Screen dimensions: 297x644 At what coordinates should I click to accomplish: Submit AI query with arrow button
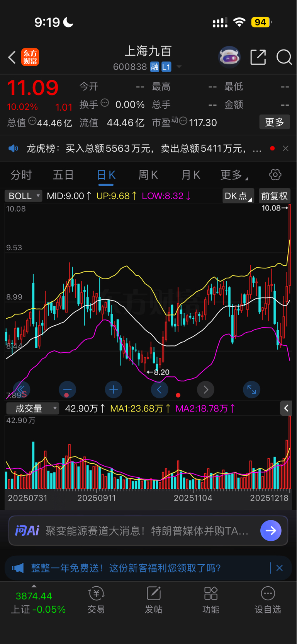pyautogui.click(x=271, y=531)
